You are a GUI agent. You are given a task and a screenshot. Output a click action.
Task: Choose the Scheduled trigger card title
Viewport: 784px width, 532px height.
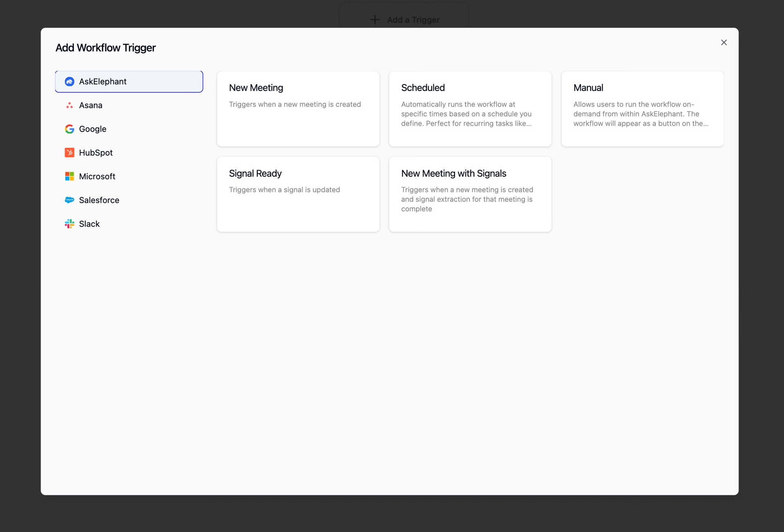(x=423, y=88)
